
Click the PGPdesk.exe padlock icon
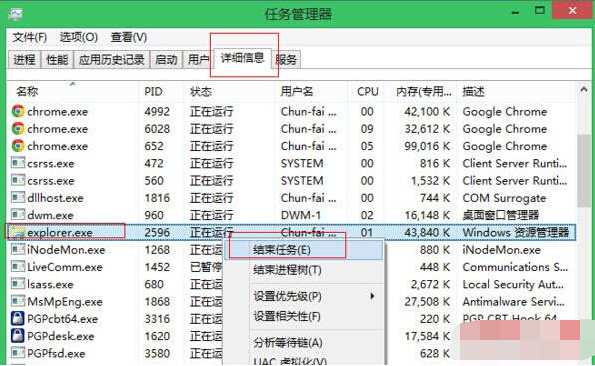(x=18, y=336)
